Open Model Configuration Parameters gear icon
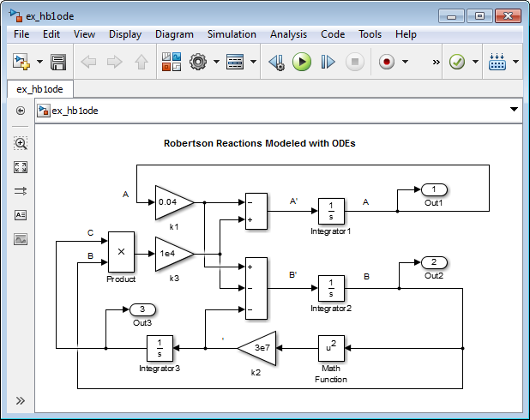Screen dimensions: 530x420 pos(198,62)
